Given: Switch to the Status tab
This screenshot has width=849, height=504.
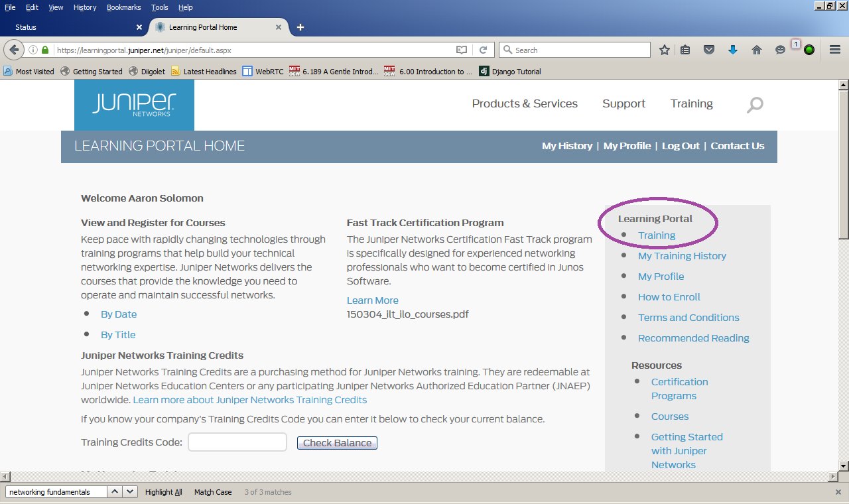Looking at the screenshot, I should (x=66, y=27).
